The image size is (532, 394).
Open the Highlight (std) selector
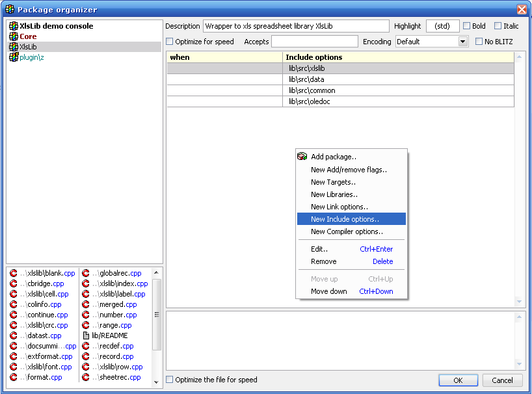click(442, 26)
